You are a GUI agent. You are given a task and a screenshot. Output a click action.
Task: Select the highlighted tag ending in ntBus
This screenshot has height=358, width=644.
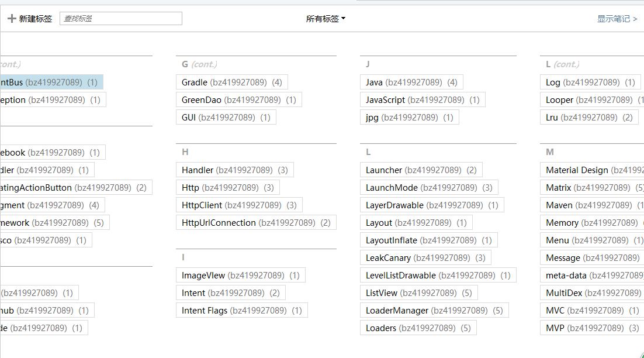point(51,82)
